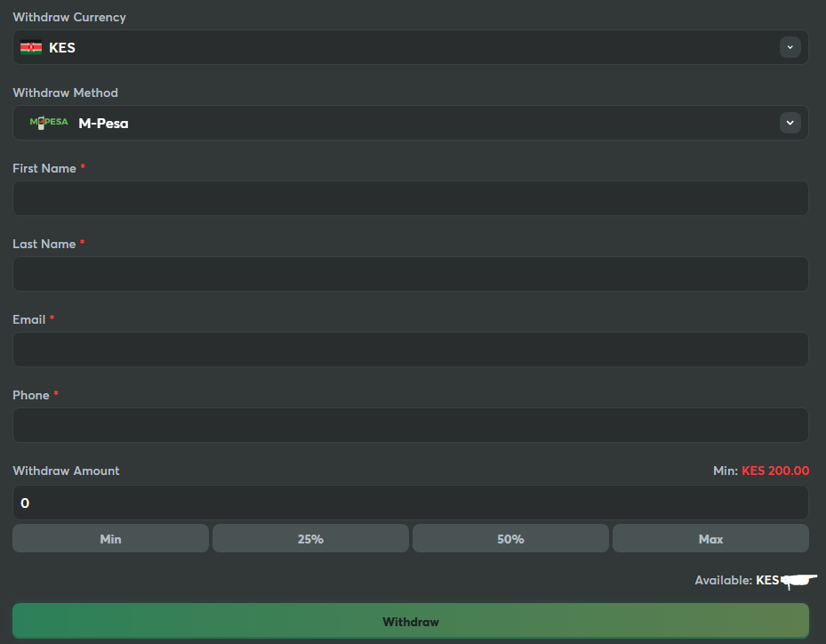This screenshot has height=644, width=826.
Task: Click into the Phone field
Action: click(x=410, y=425)
